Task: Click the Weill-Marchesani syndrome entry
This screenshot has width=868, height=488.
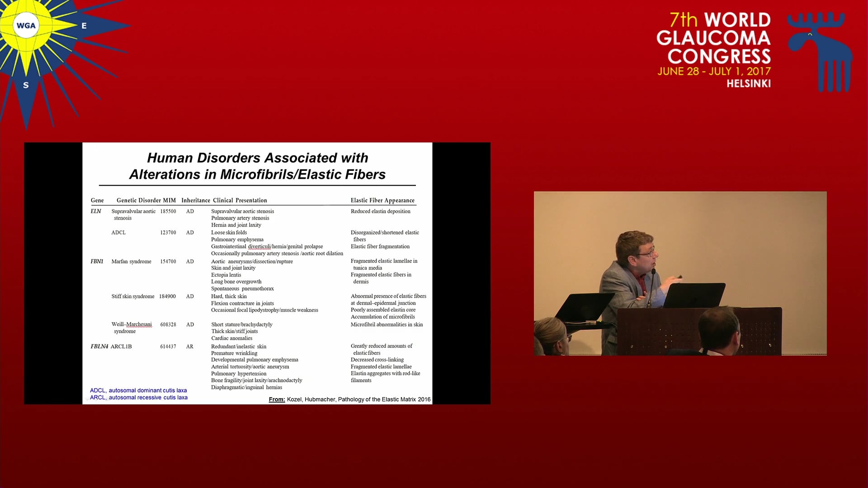Action: coord(131,328)
